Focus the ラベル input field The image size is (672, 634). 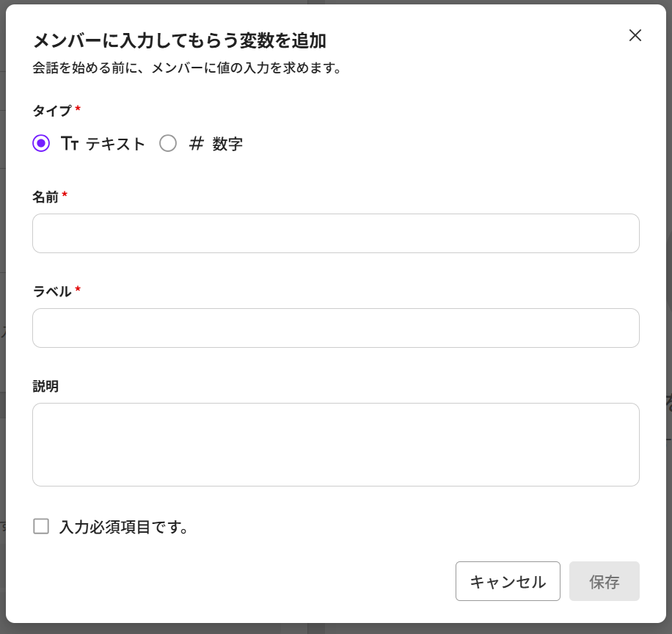click(x=335, y=328)
